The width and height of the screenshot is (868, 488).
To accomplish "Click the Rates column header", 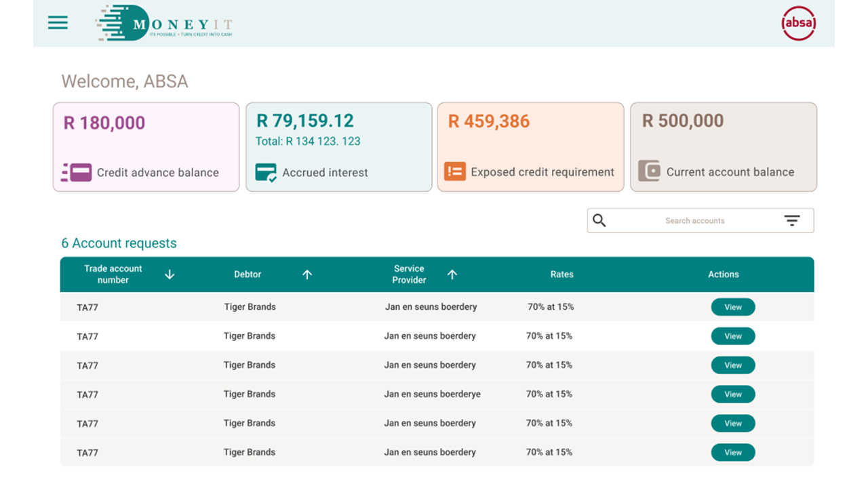I will (x=561, y=274).
